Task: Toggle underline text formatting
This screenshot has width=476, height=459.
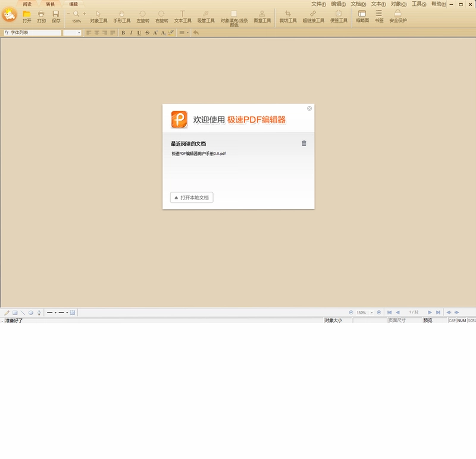Action: tap(139, 33)
